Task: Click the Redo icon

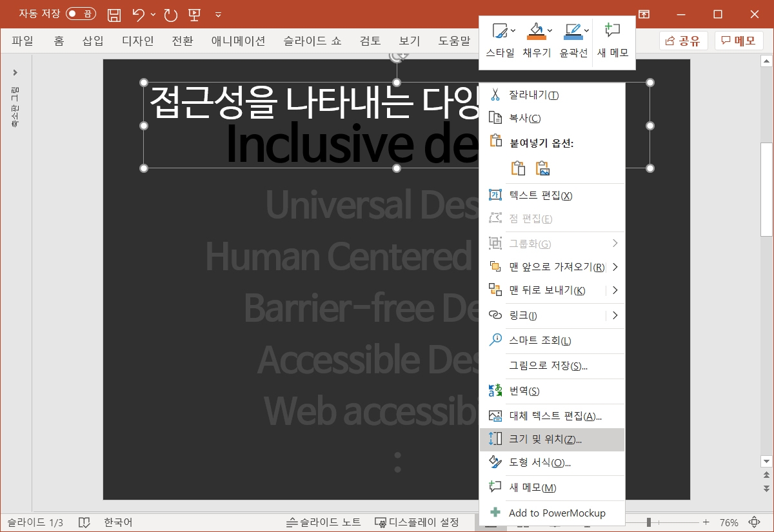Action: pos(170,14)
